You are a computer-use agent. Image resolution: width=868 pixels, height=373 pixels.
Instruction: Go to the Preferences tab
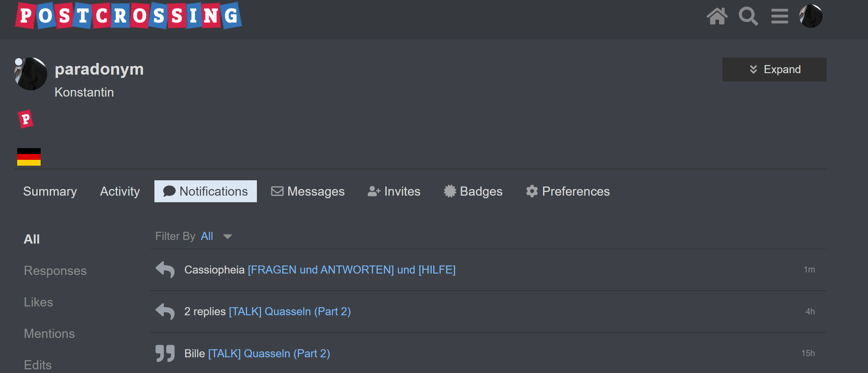coord(568,191)
